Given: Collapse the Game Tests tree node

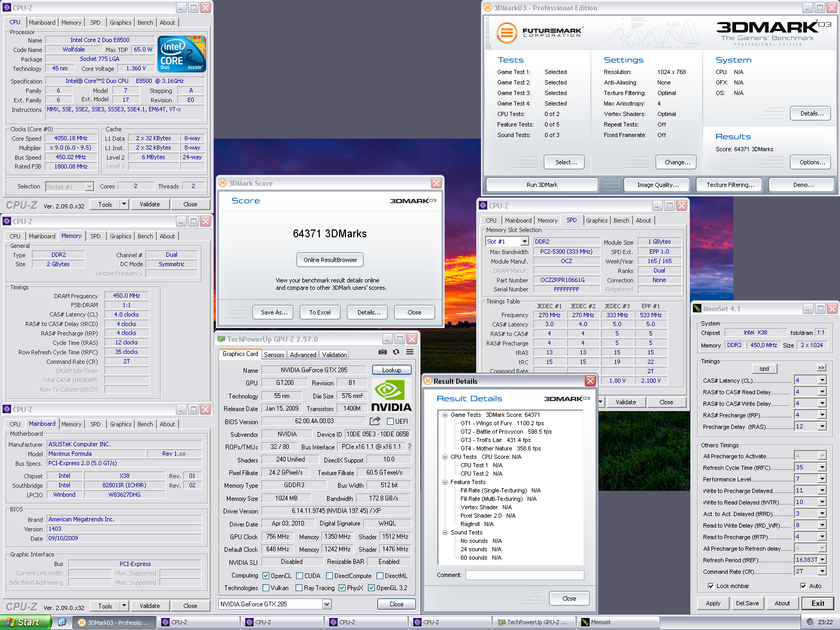Looking at the screenshot, I should click(445, 415).
